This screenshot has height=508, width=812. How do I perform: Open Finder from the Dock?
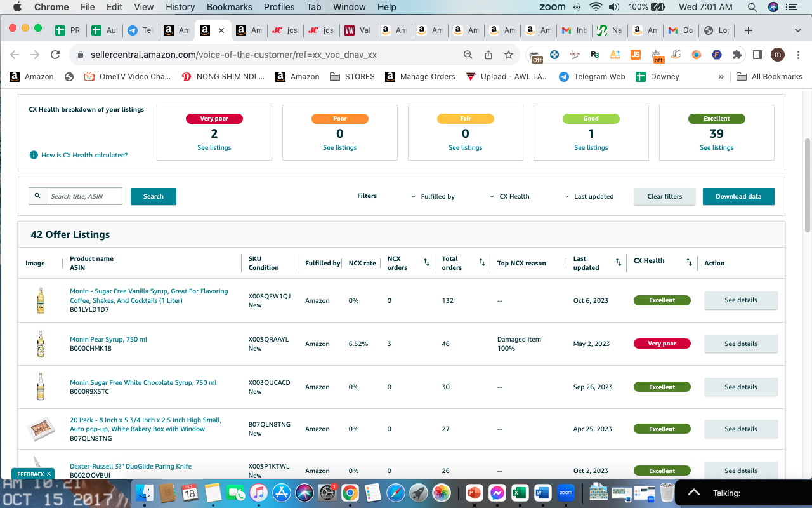tap(146, 492)
